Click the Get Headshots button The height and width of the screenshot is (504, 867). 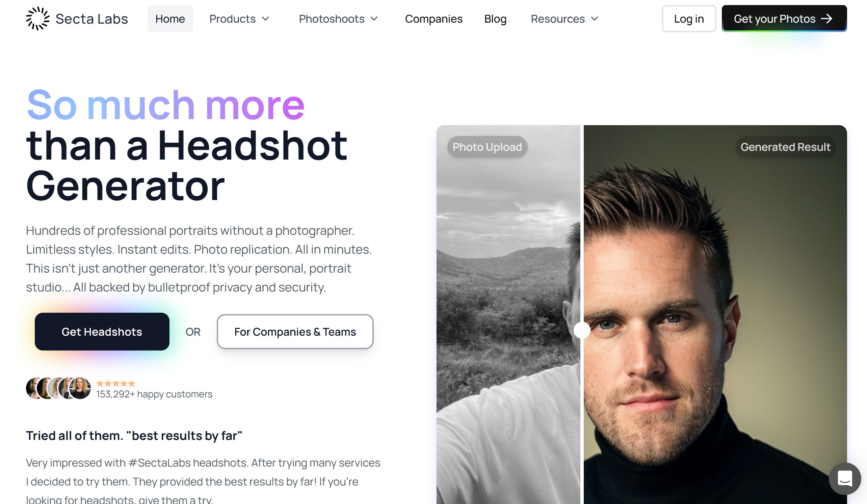[102, 331]
